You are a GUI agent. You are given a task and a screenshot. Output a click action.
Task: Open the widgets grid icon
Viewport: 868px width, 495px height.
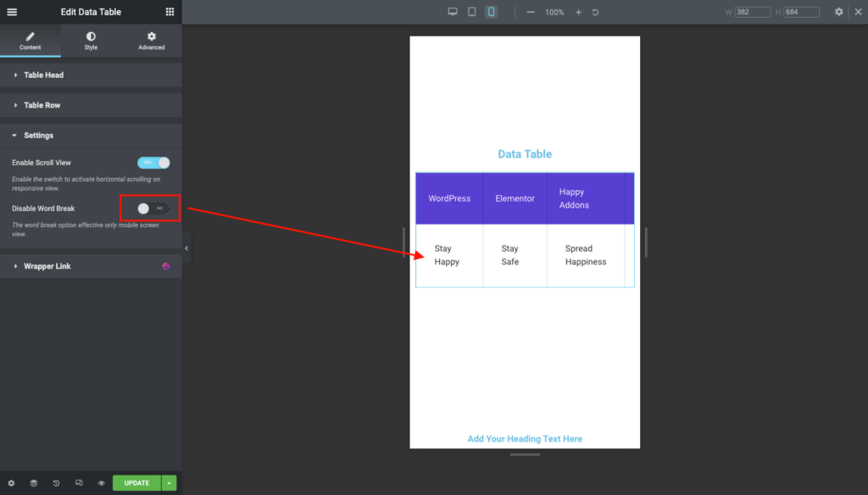(170, 12)
